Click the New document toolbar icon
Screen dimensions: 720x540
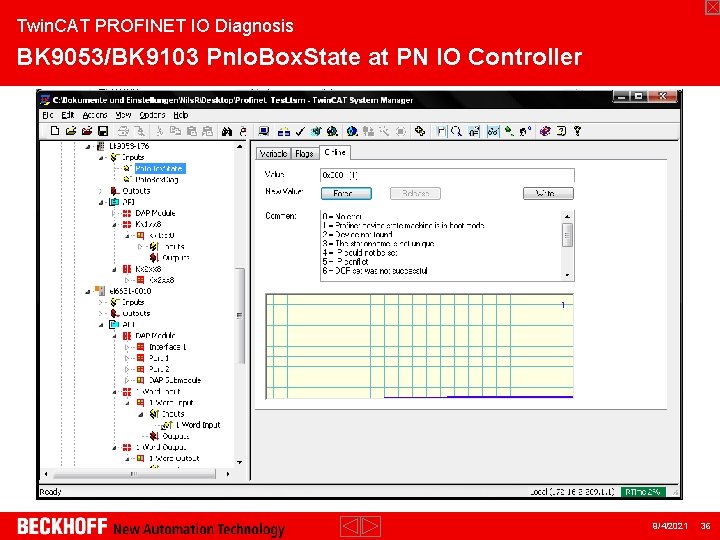(55, 131)
